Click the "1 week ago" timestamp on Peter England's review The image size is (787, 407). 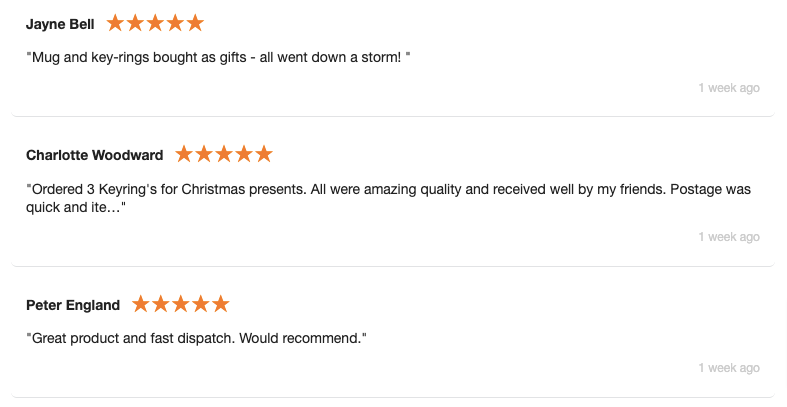[x=729, y=368]
